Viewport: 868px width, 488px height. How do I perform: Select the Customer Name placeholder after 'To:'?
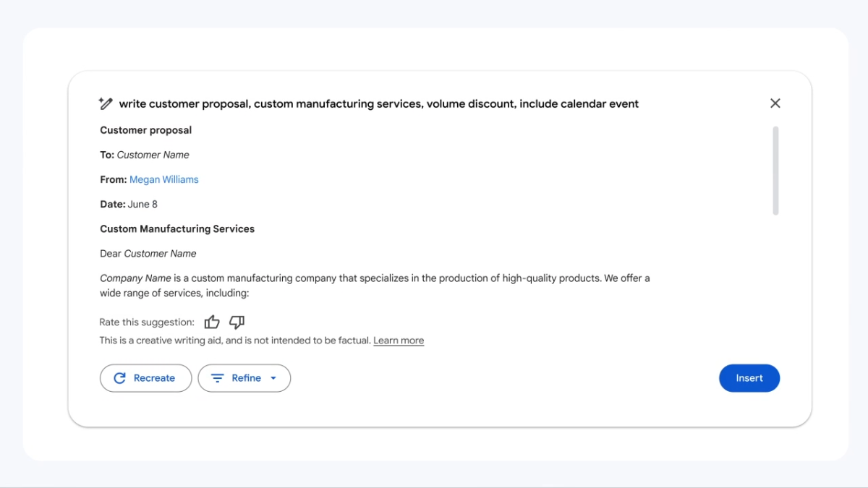[x=153, y=155]
